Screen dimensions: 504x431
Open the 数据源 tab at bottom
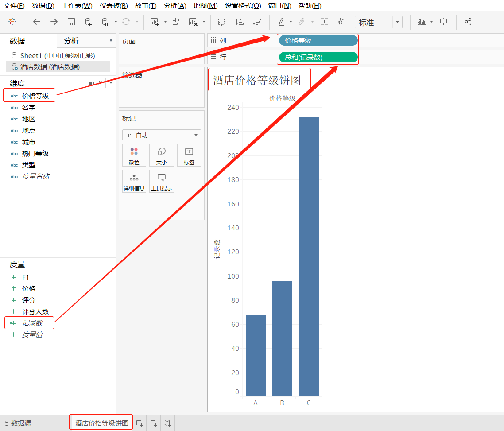18,423
